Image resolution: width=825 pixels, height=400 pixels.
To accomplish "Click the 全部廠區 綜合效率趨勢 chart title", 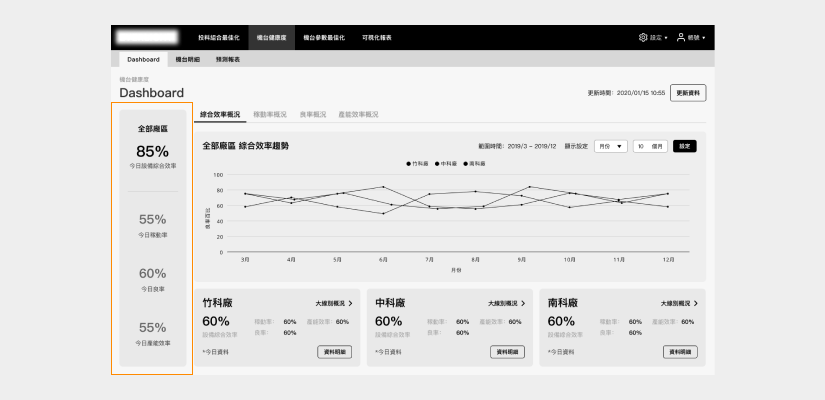I will [245, 146].
